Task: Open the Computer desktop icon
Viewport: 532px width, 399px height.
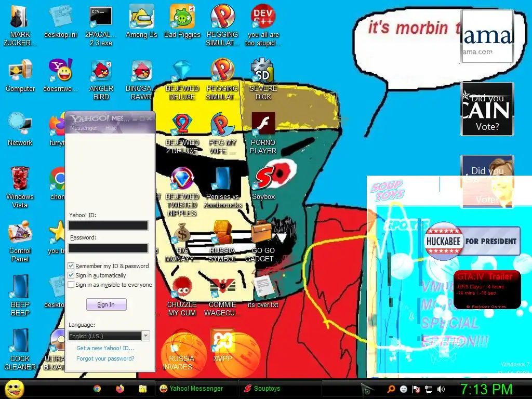Action: (20, 75)
